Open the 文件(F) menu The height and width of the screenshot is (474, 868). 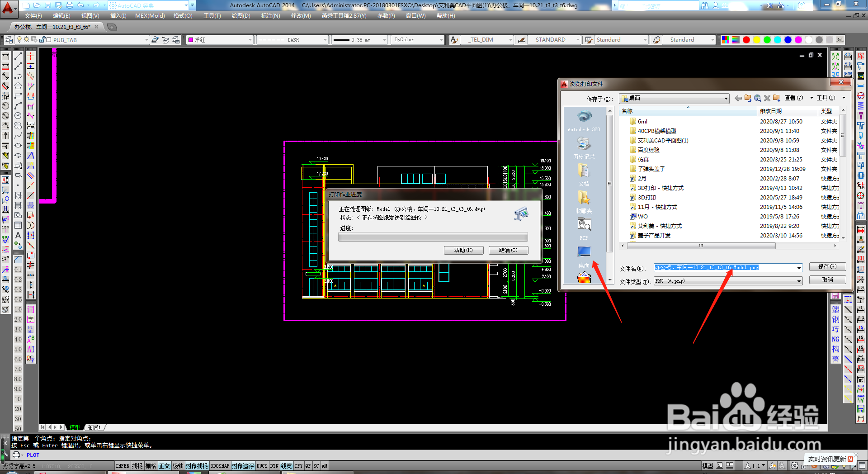33,16
